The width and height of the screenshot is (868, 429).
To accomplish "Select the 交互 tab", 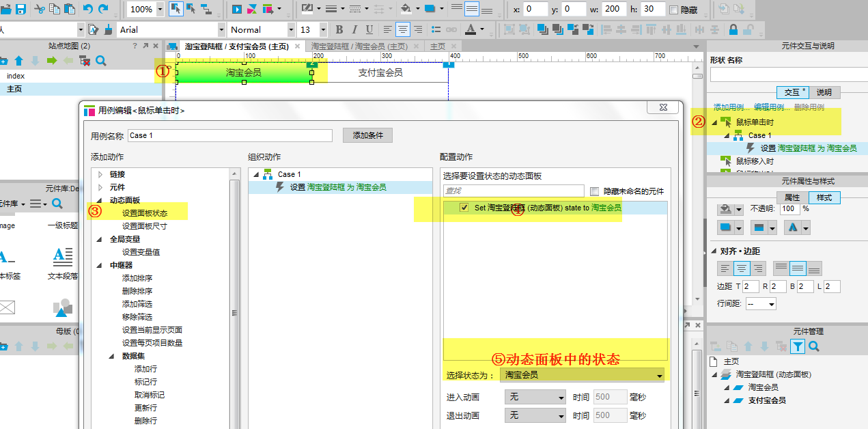I will (x=794, y=92).
